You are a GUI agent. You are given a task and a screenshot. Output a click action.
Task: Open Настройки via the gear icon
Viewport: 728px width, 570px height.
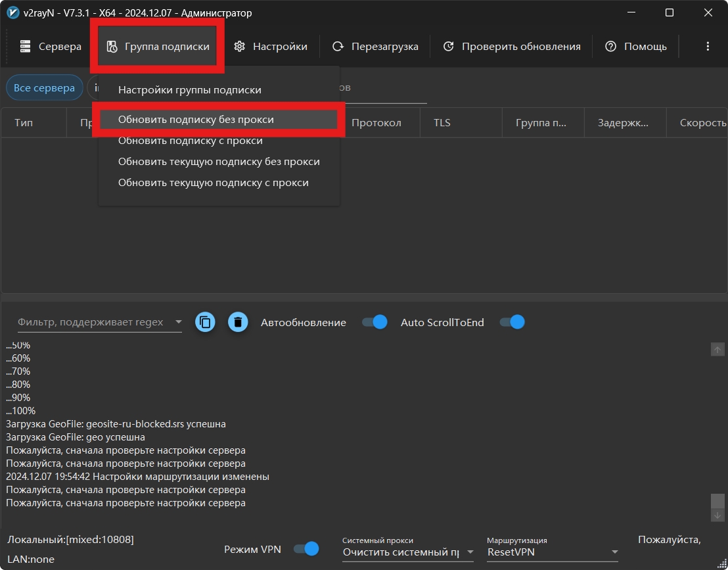point(240,47)
